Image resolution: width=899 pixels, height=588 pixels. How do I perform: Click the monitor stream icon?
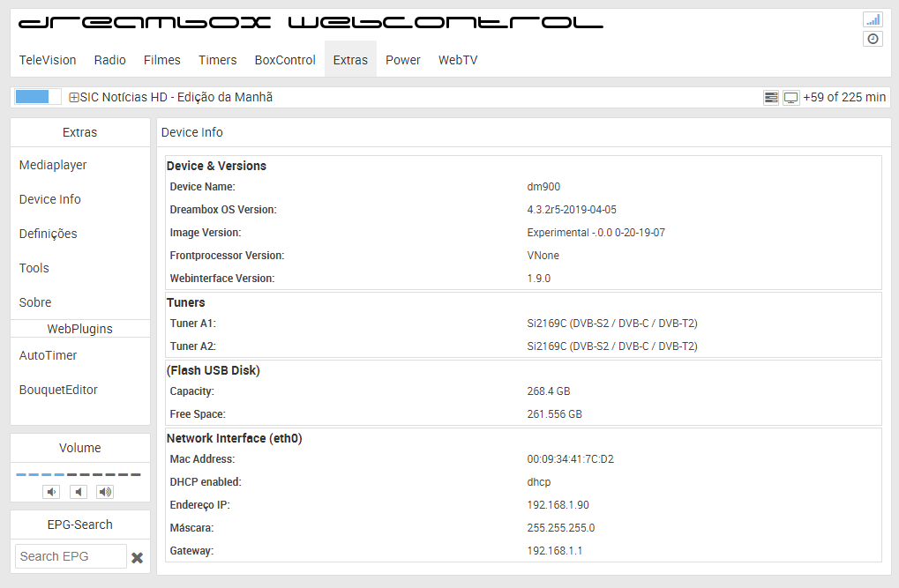click(x=790, y=98)
